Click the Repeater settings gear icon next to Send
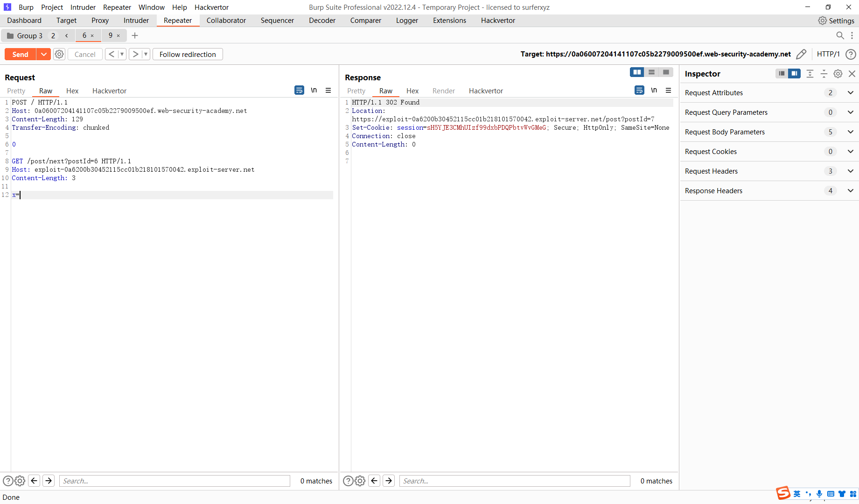Viewport: 859px width, 504px height. (59, 54)
